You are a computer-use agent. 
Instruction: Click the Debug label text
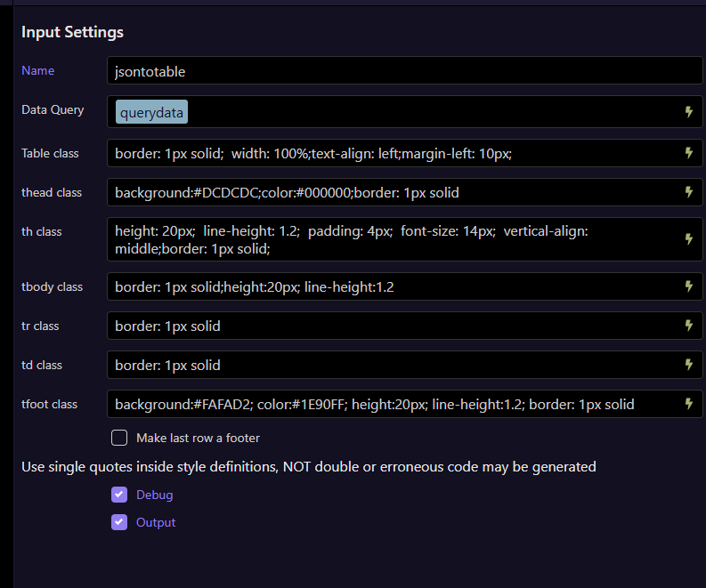(x=154, y=495)
